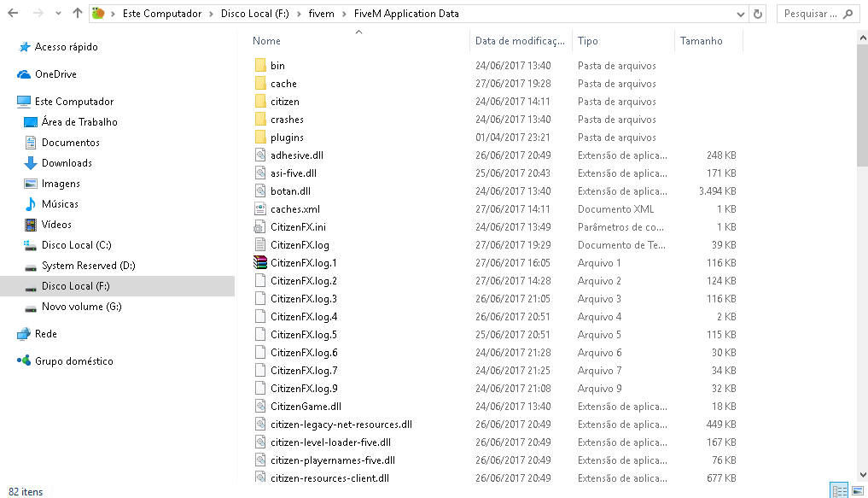This screenshot has height=498, width=868.
Task: Select Disco Local (F:) in sidebar
Action: 118,286
